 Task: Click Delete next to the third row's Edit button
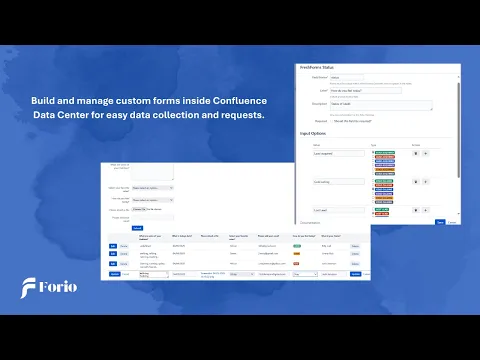pos(124,264)
